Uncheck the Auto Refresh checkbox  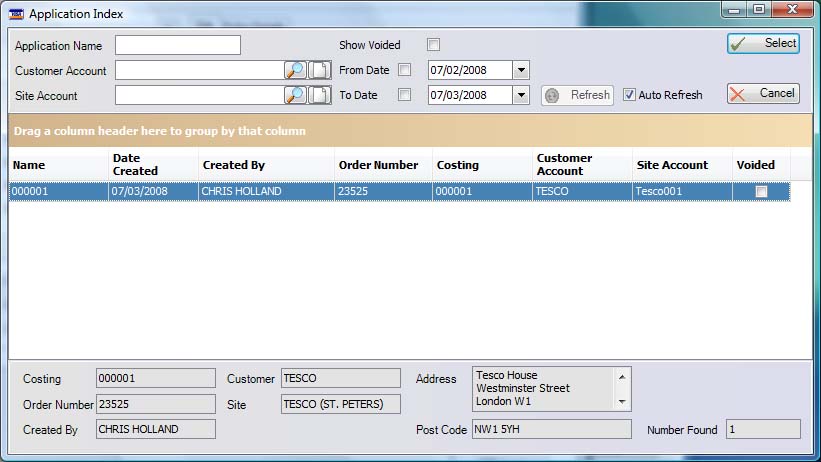(x=629, y=95)
